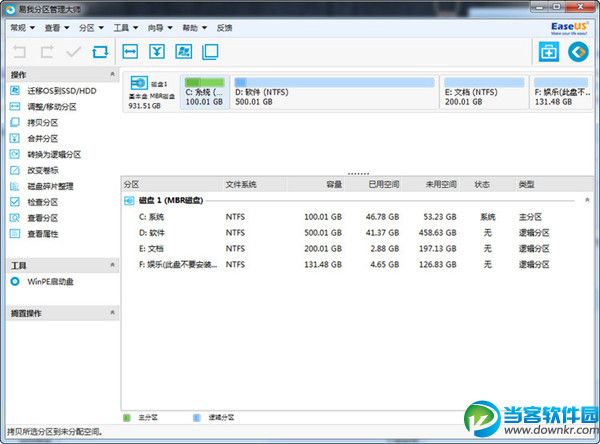Image resolution: width=600 pixels, height=444 pixels.
Task: Click the 46.78 GB used space cell
Action: pyautogui.click(x=382, y=217)
